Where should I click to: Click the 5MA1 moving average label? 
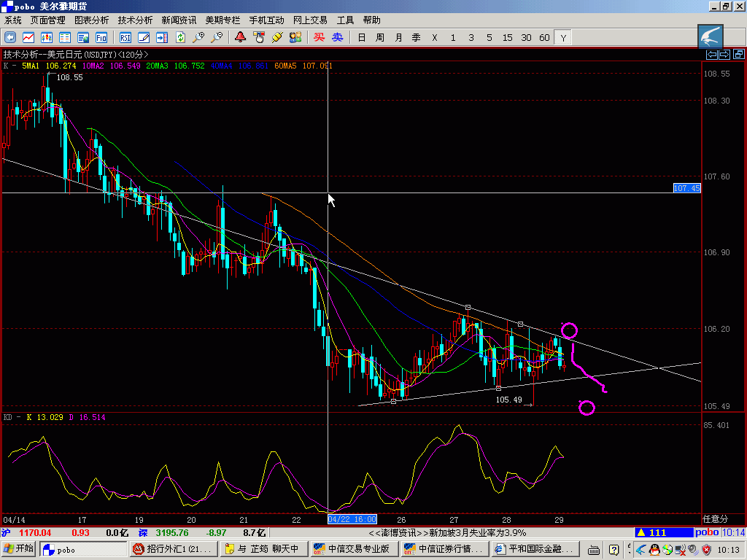pyautogui.click(x=31, y=66)
